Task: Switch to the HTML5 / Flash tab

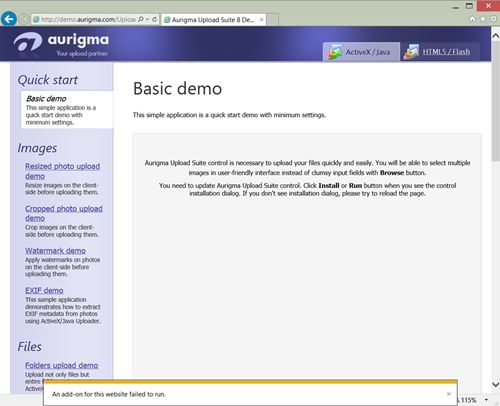Action: (x=440, y=52)
